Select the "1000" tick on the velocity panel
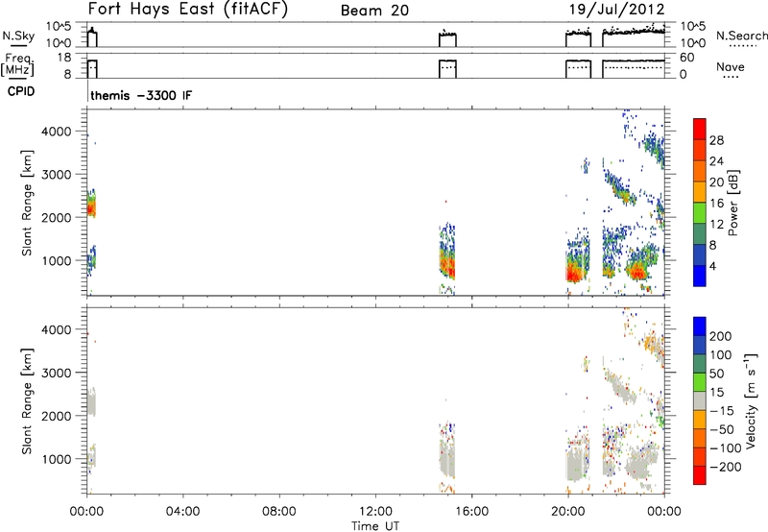 tap(57, 460)
